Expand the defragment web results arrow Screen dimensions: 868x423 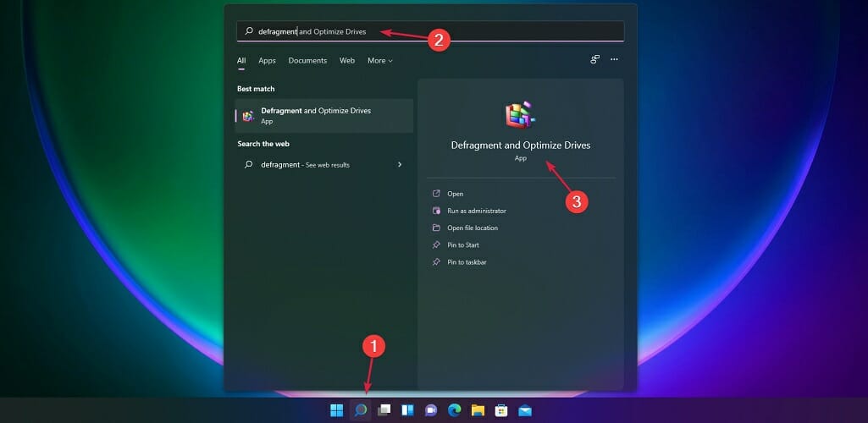click(x=400, y=165)
